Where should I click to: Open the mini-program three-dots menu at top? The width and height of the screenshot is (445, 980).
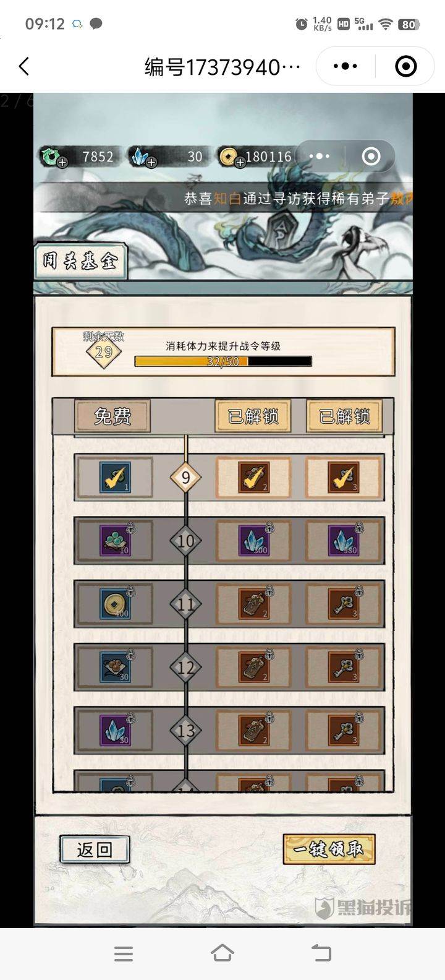click(345, 66)
